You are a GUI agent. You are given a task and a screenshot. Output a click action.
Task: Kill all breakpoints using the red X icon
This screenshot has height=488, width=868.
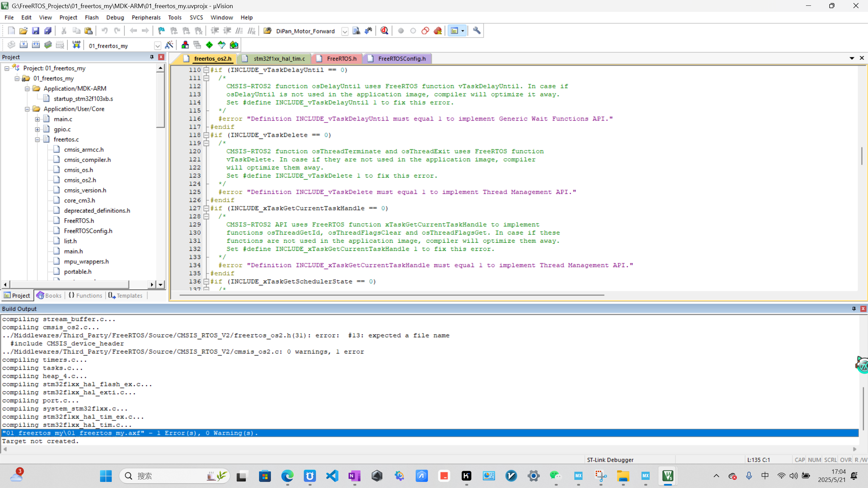click(x=437, y=31)
